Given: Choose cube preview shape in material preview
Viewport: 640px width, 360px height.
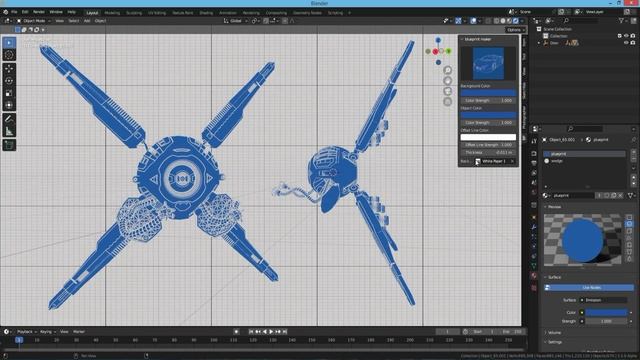Looking at the screenshot, I should click(x=629, y=231).
